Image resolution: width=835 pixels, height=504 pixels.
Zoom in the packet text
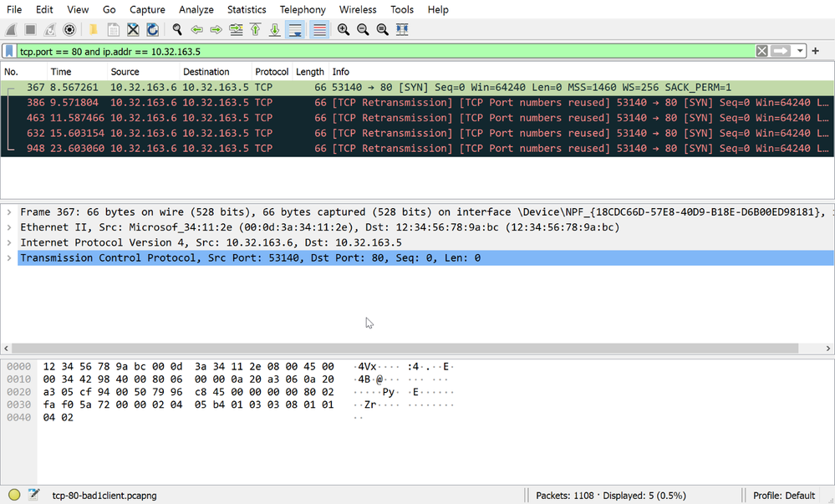coord(344,30)
